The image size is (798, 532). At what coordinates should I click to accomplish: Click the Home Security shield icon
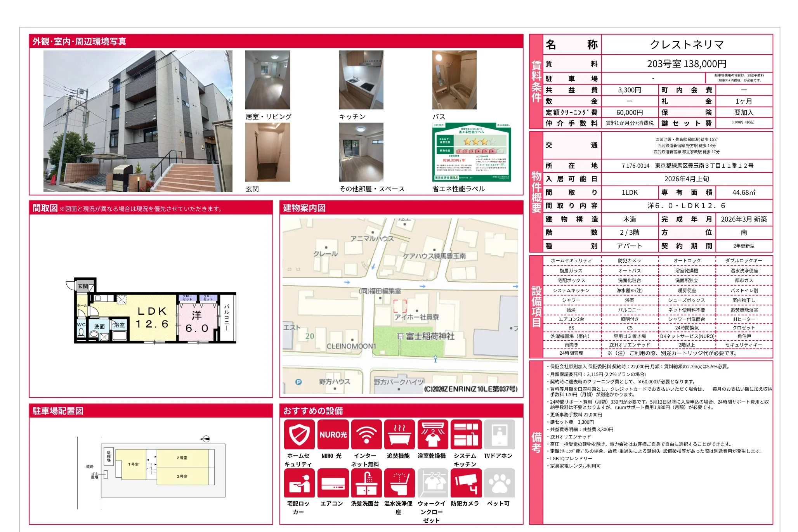click(299, 434)
